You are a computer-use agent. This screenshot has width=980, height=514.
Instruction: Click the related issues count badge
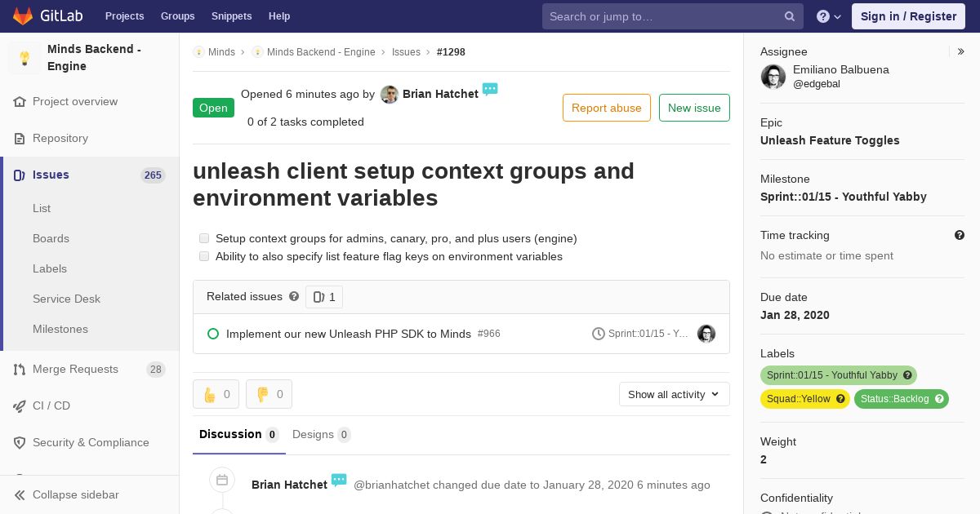pyautogui.click(x=324, y=297)
